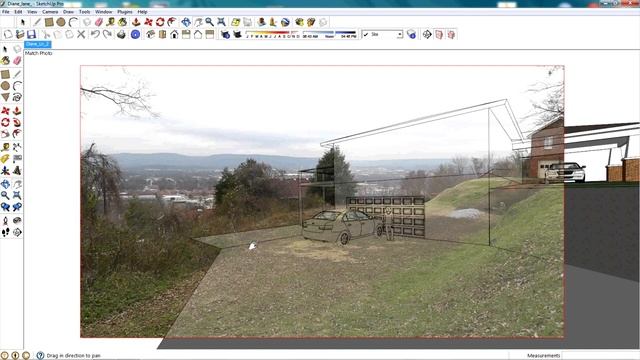Open the File menu

click(6, 12)
